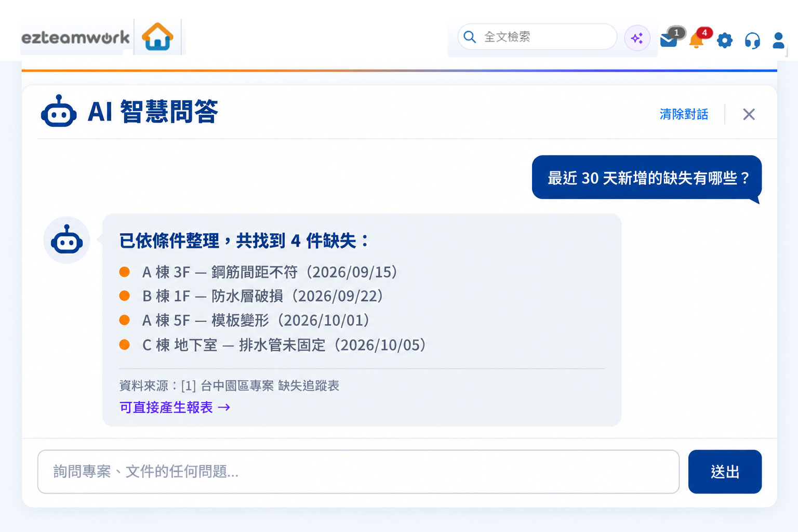Click 清除對話 to clear the chat
This screenshot has width=798, height=532.
[684, 114]
